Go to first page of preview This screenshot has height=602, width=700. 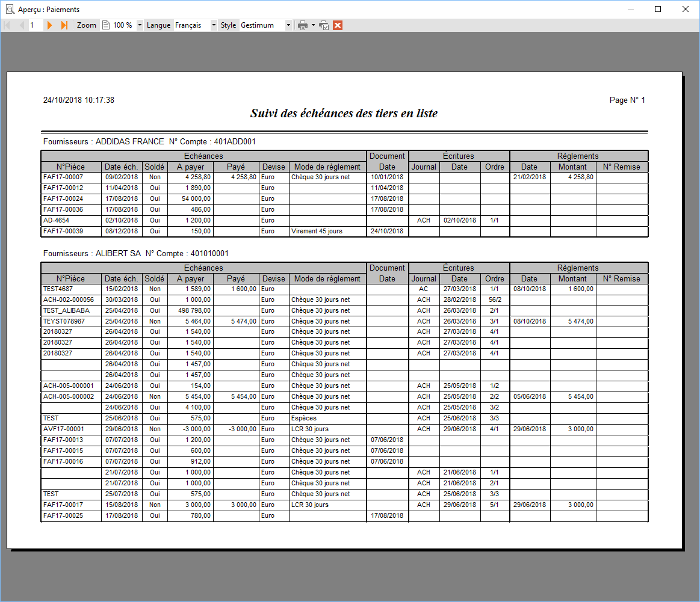point(7,25)
